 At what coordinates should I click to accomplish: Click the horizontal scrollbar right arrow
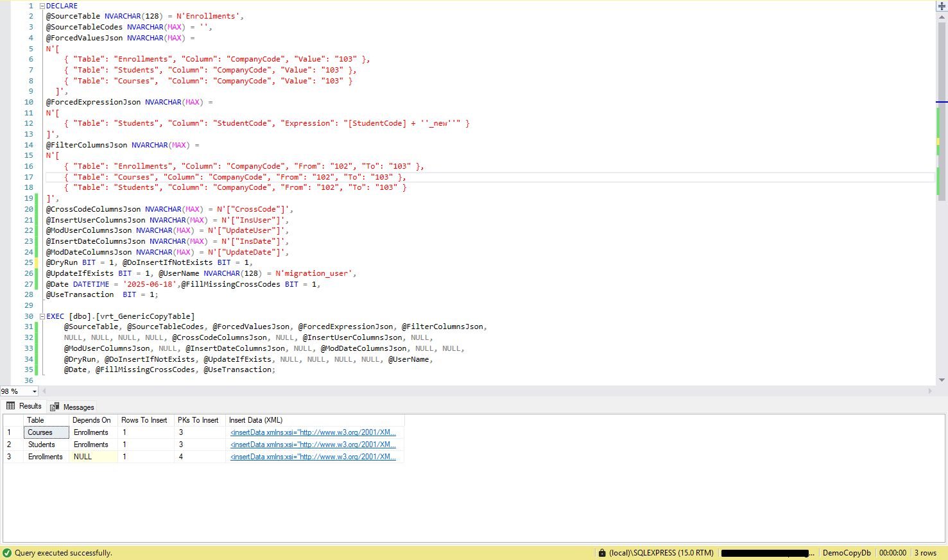click(930, 391)
